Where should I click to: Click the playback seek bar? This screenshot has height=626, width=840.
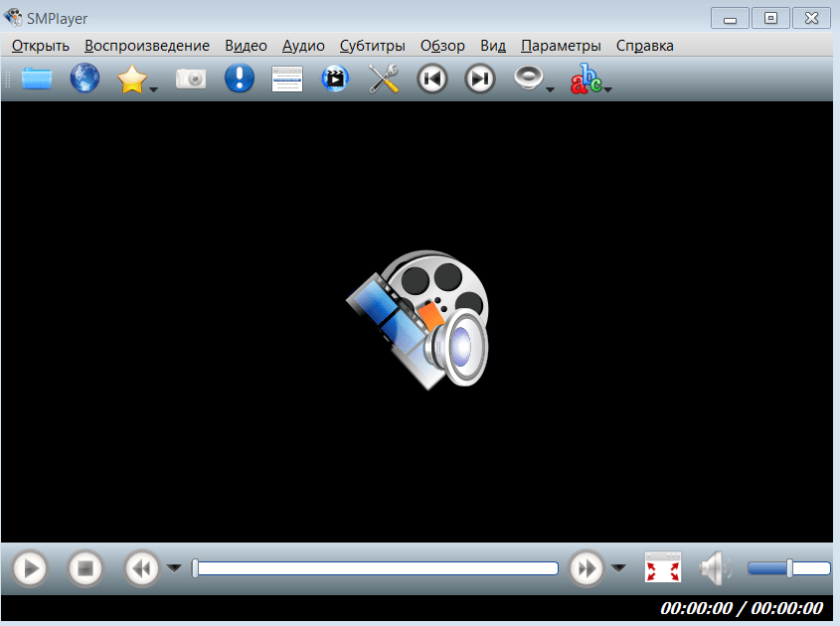click(375, 568)
